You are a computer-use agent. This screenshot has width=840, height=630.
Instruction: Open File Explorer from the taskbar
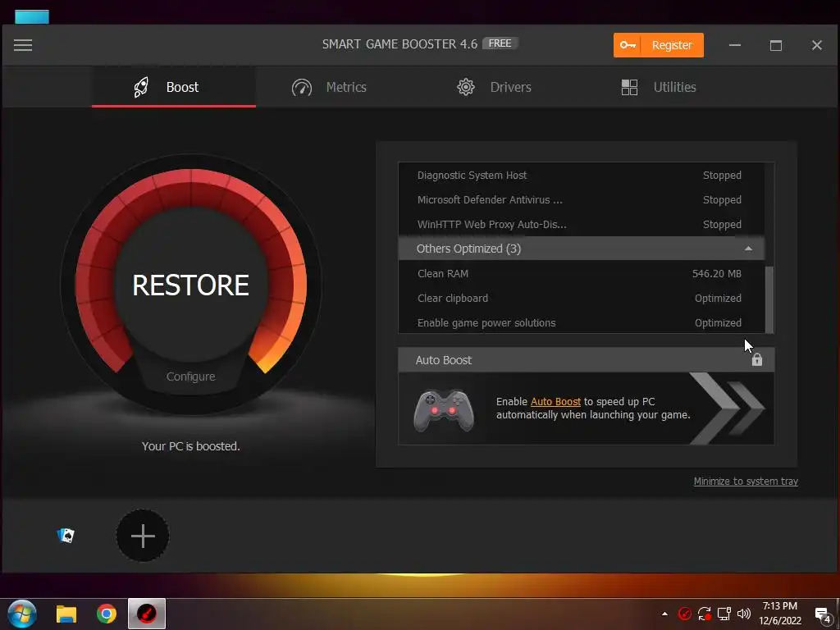point(66,614)
